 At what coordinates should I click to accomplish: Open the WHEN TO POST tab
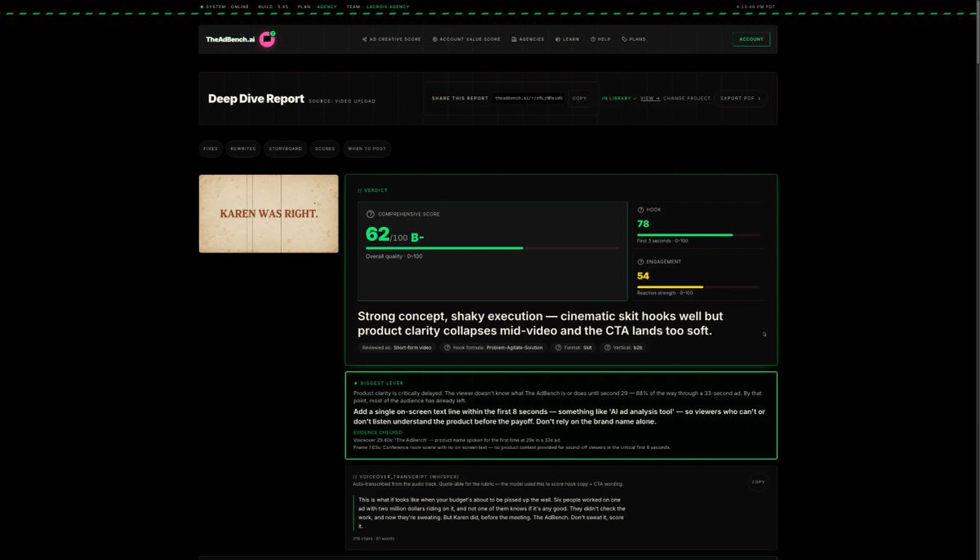[x=367, y=149]
